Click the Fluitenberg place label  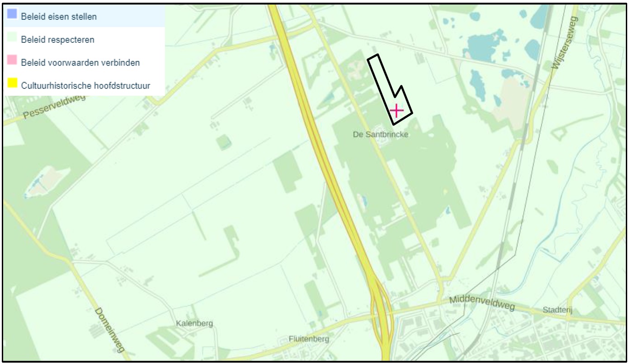click(x=309, y=339)
